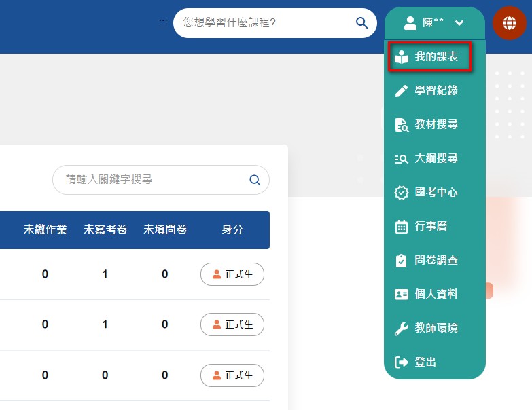Click the 正式生 badge in third row
Image resolution: width=532 pixels, height=410 pixels.
tap(232, 375)
